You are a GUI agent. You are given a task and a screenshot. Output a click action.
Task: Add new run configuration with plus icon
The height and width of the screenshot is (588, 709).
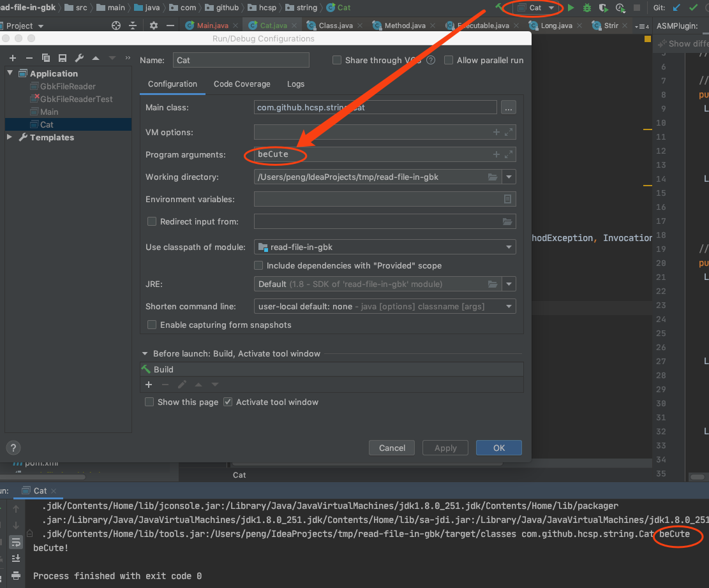(13, 58)
